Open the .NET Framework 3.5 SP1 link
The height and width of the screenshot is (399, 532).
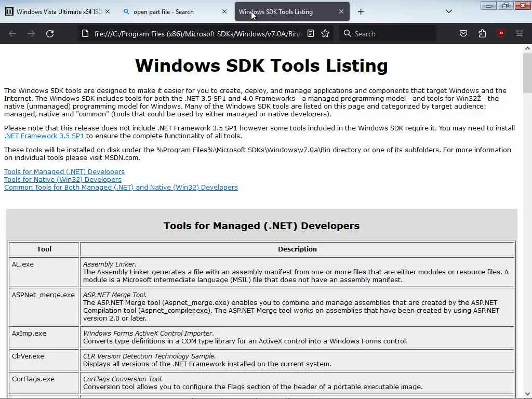pos(44,136)
